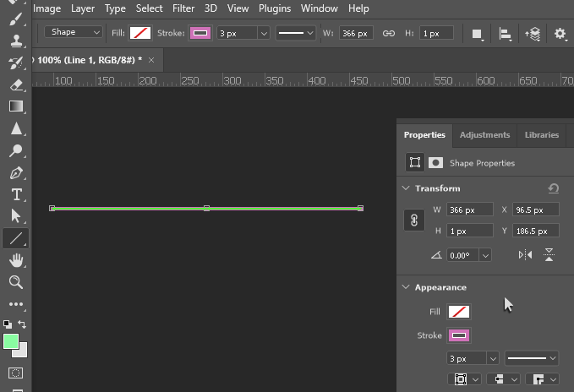574x392 pixels.
Task: Open gear settings for line options
Action: (560, 34)
